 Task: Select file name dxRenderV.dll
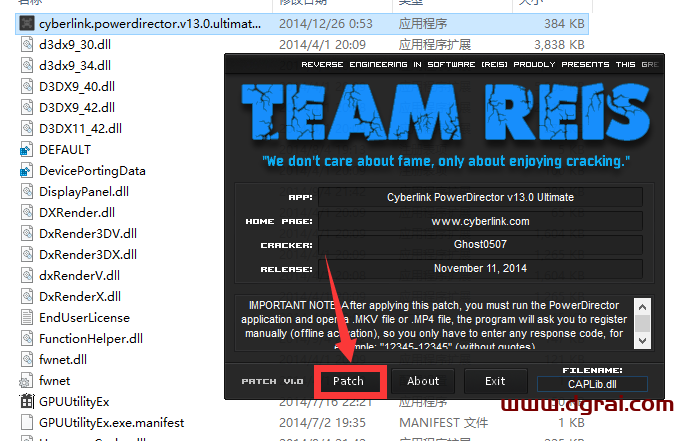pos(79,276)
